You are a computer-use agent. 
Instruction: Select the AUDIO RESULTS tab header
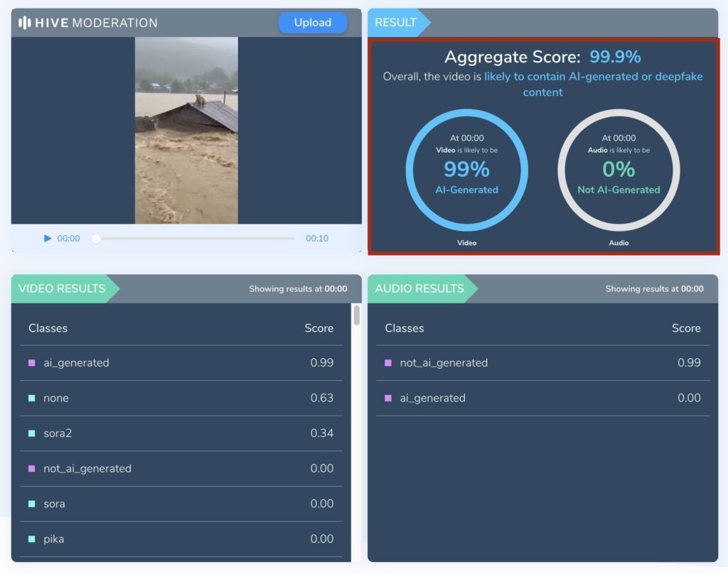point(419,288)
